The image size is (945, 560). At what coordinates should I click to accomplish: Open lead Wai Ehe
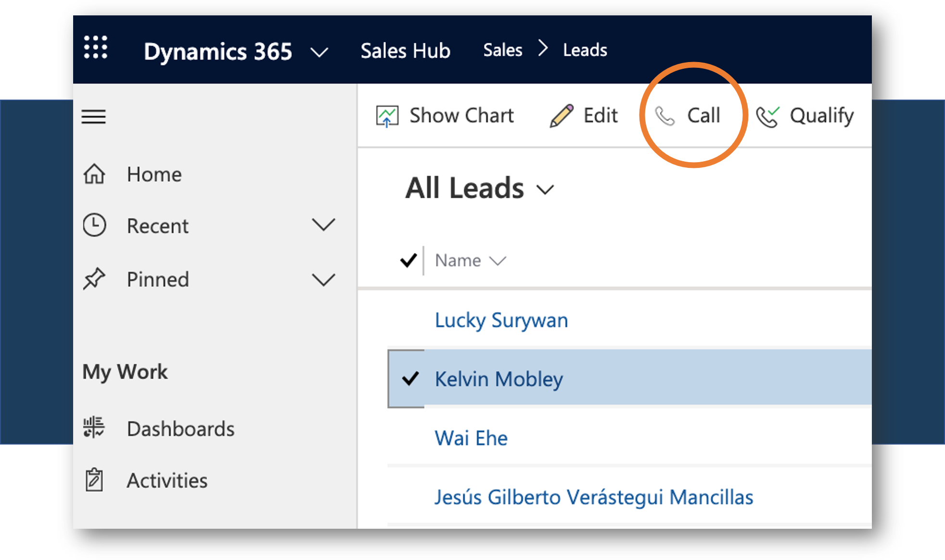(471, 438)
